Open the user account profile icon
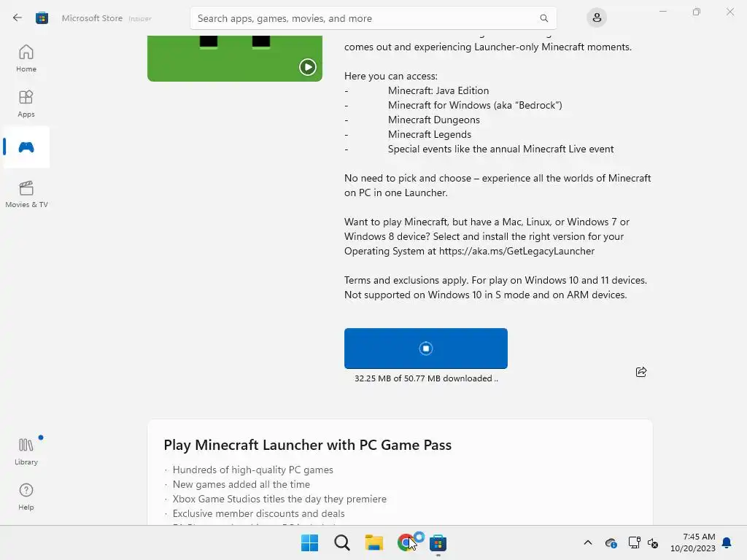The height and width of the screenshot is (560, 747). [597, 18]
